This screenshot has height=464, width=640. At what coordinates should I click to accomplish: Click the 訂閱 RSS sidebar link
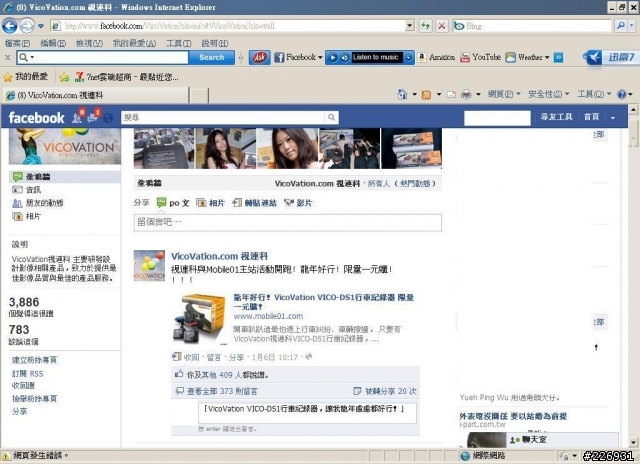click(x=27, y=373)
